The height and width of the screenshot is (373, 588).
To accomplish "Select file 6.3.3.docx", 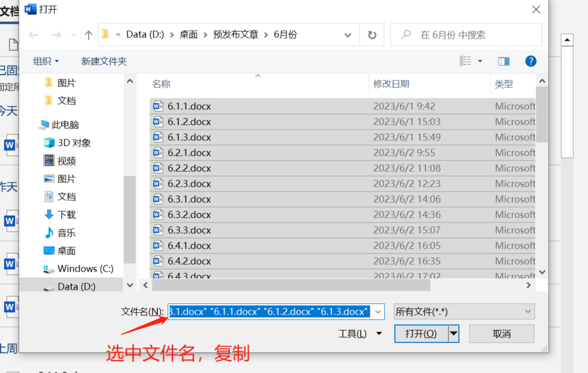I will pos(343,230).
